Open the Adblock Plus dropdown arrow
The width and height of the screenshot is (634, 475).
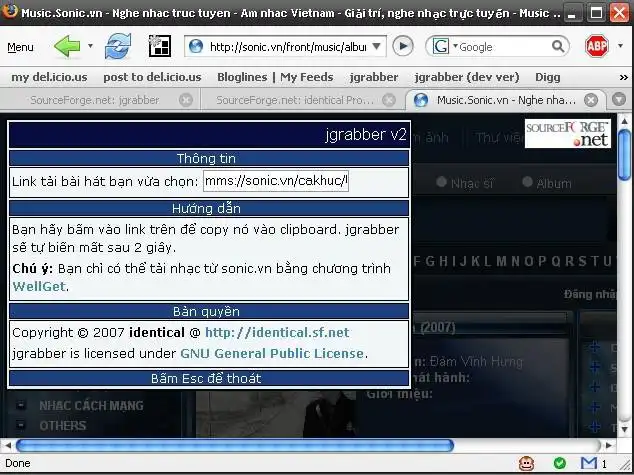pyautogui.click(x=621, y=46)
